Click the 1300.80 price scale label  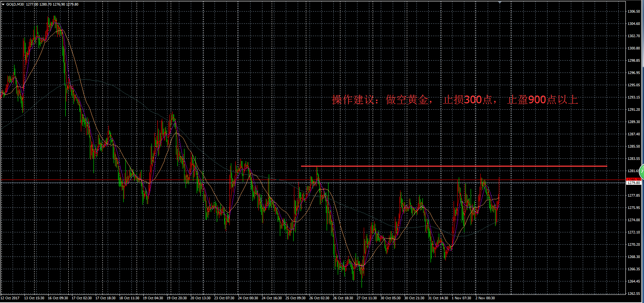634,48
